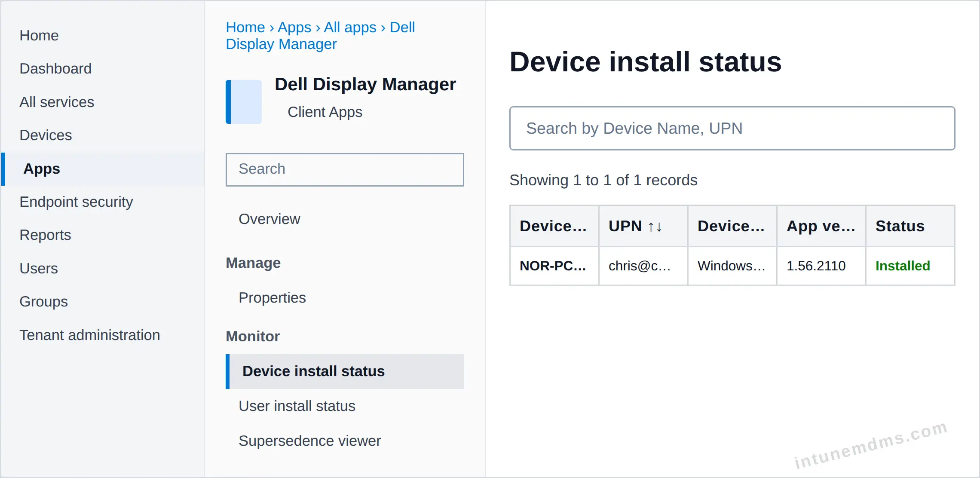Open All services
The height and width of the screenshot is (478, 980).
pyautogui.click(x=57, y=102)
